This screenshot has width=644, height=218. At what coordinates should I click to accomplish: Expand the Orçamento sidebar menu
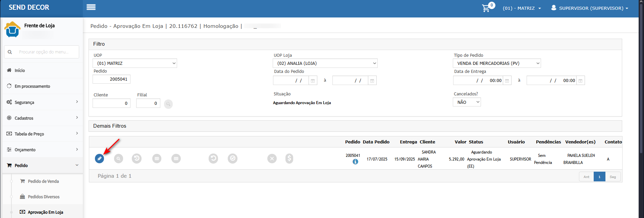point(42,149)
